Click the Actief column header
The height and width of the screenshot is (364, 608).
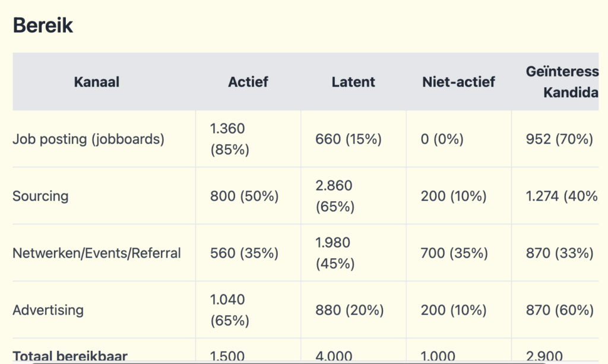pos(248,82)
